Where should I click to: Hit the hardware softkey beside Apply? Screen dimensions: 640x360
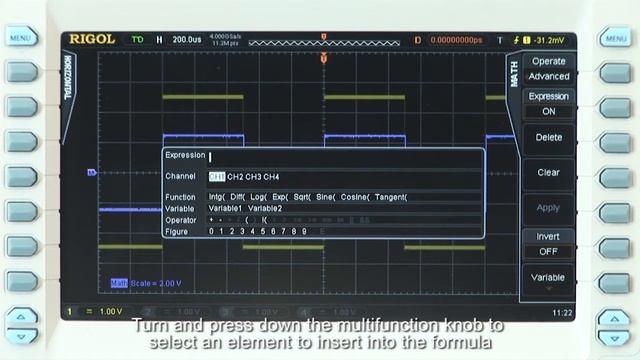[616, 213]
